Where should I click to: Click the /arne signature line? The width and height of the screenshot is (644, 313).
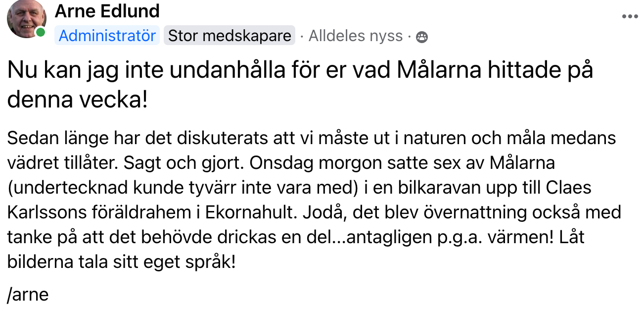28,295
